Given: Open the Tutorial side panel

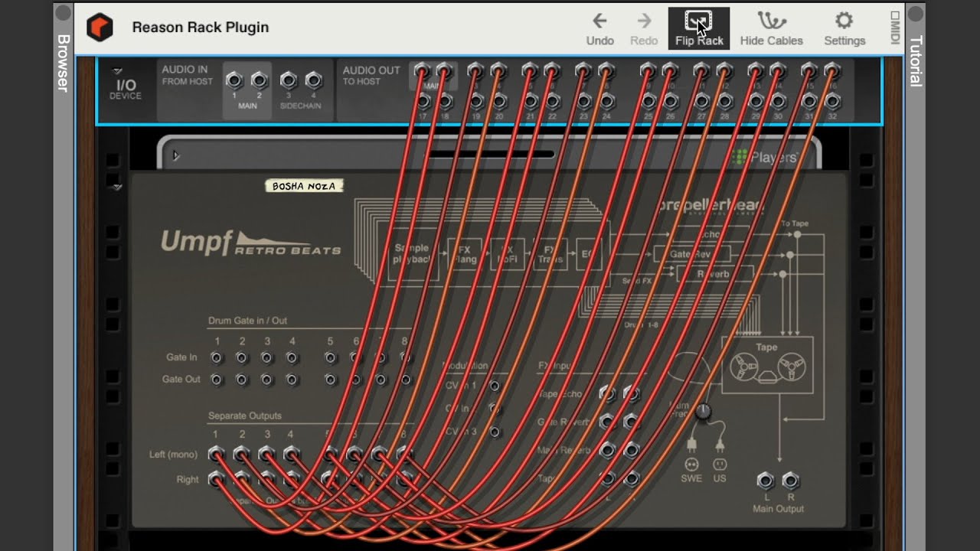Looking at the screenshot, I should coord(916,61).
